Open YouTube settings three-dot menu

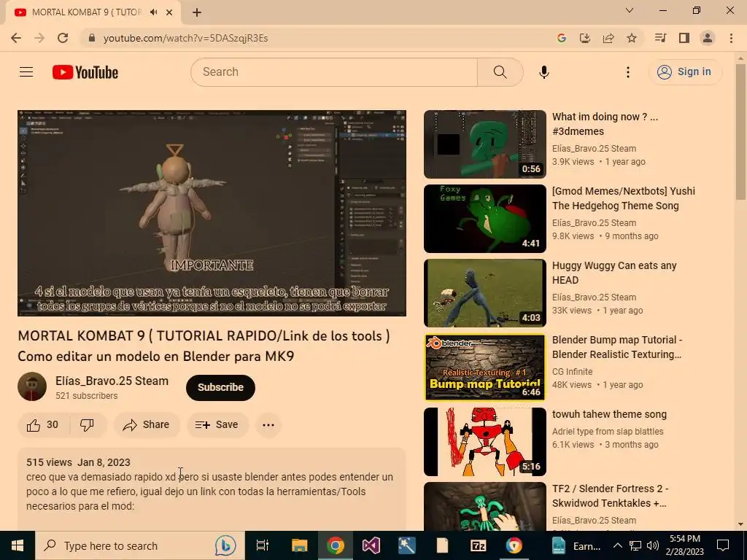click(x=628, y=72)
